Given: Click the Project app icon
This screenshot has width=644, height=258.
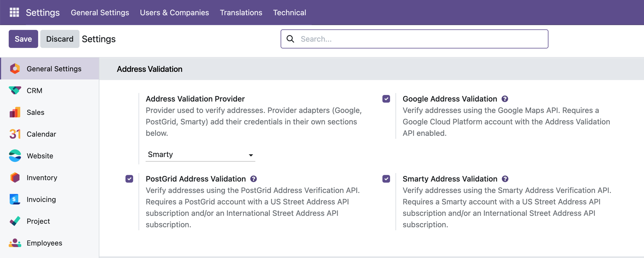Looking at the screenshot, I should pyautogui.click(x=15, y=221).
